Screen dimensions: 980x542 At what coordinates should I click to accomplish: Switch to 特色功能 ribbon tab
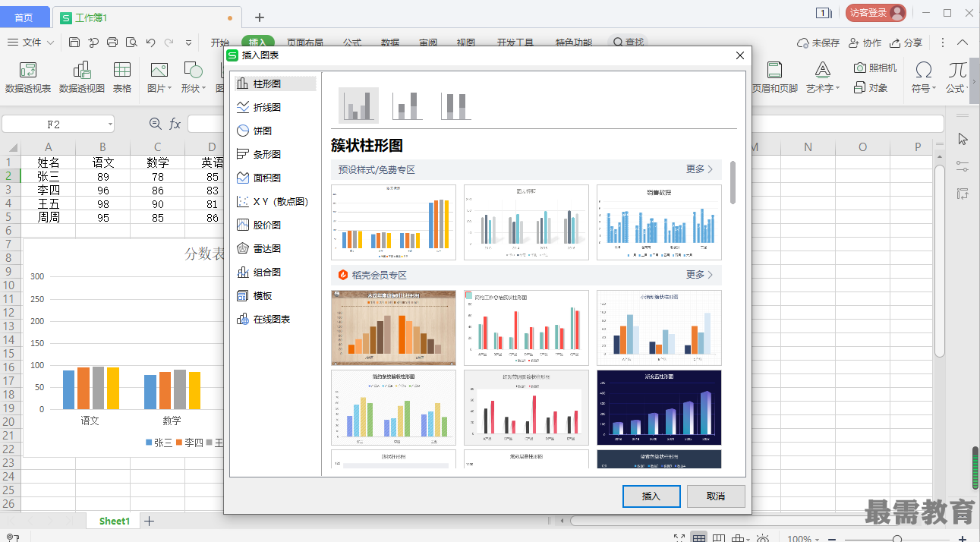pyautogui.click(x=574, y=43)
